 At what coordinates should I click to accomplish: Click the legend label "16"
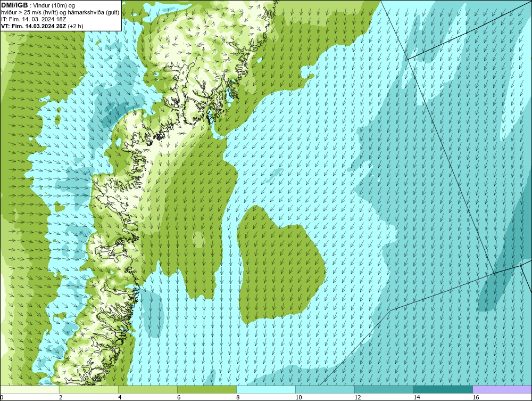point(476,397)
